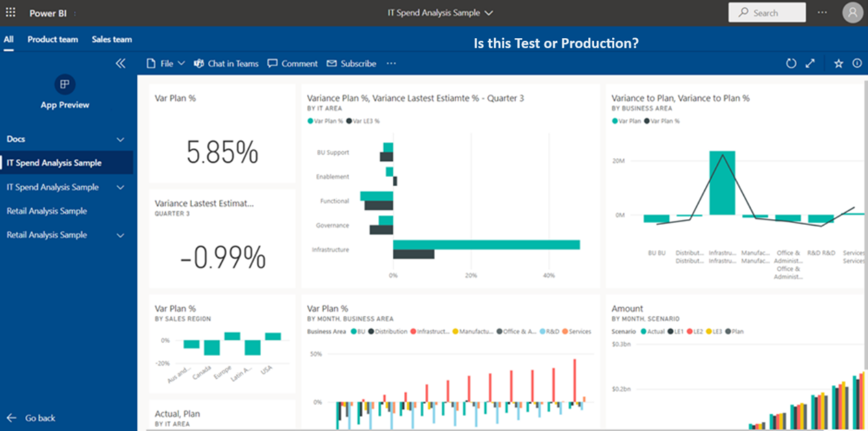Viewport: 868px width, 431px height.
Task: Collapse the Docs section chevron
Action: [120, 139]
